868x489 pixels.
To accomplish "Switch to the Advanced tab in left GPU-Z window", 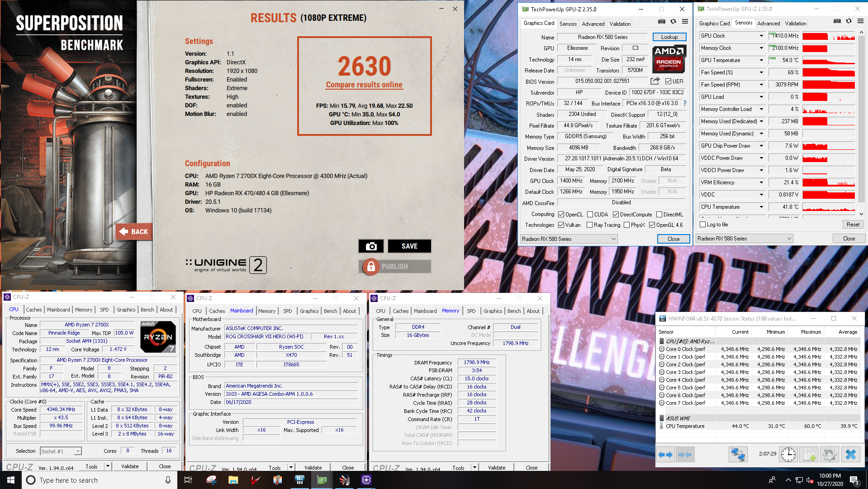I will click(x=593, y=24).
